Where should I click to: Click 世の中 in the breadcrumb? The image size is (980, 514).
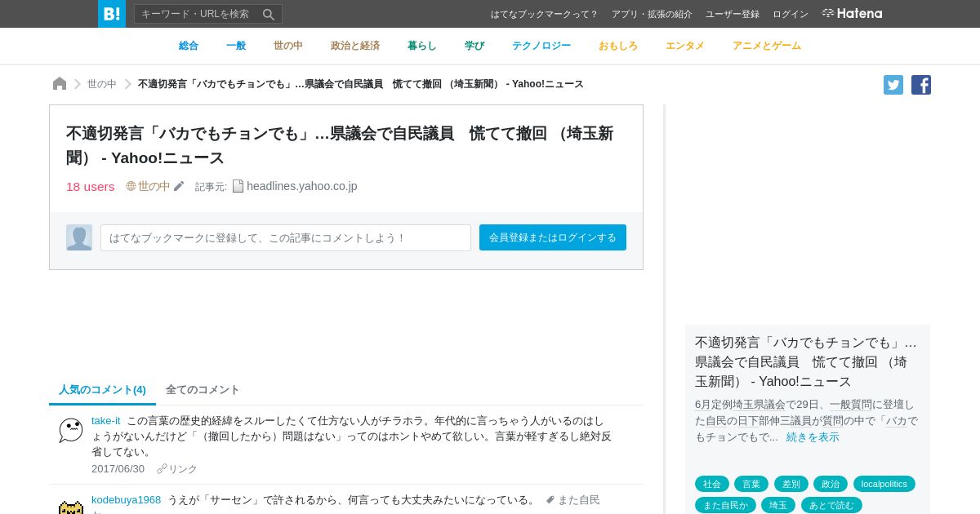102,84
